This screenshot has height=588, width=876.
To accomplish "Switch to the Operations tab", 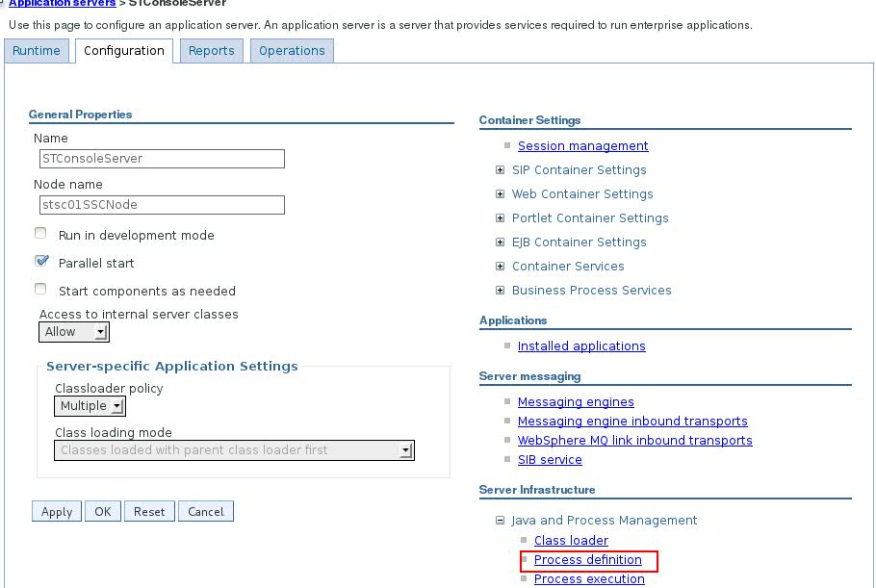I will [292, 51].
